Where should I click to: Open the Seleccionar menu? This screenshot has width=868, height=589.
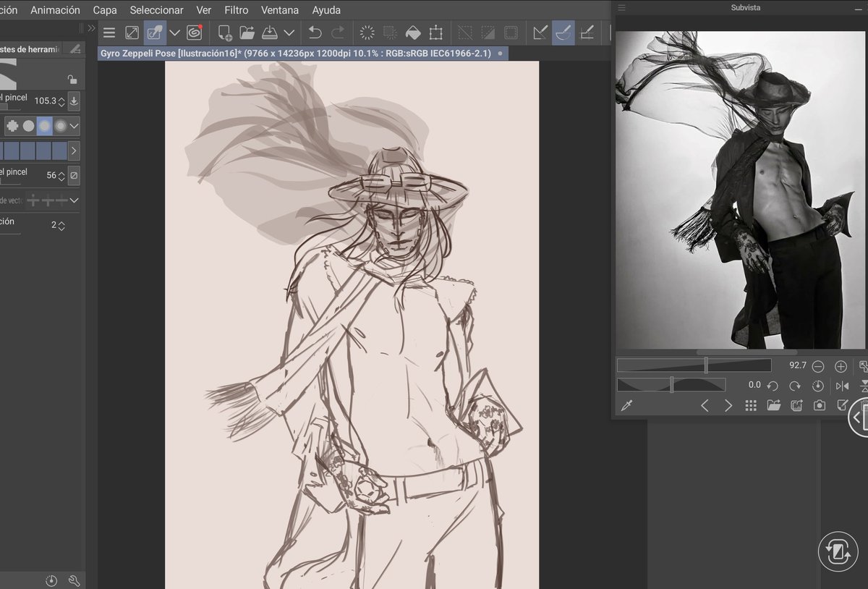coord(157,10)
